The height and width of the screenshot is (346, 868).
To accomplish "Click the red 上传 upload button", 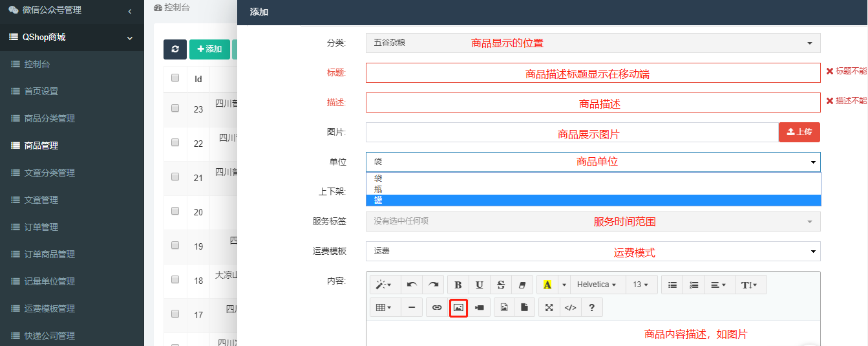I will (799, 132).
